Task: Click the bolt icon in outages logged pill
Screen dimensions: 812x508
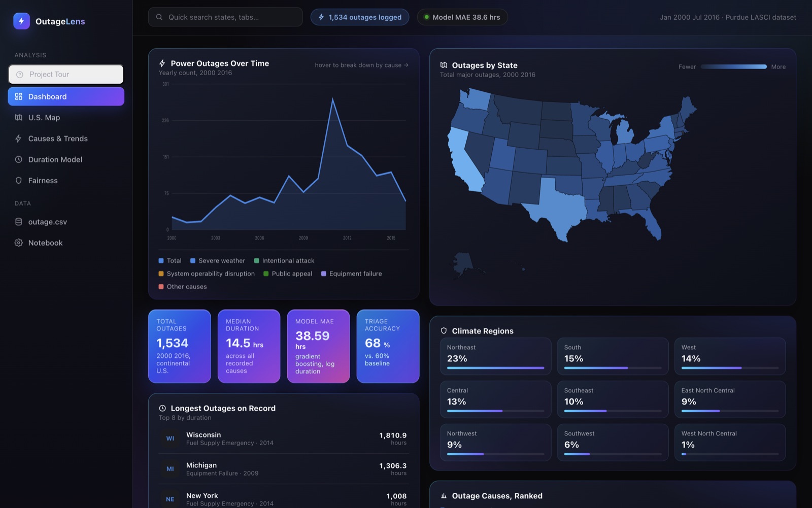Action: click(321, 17)
